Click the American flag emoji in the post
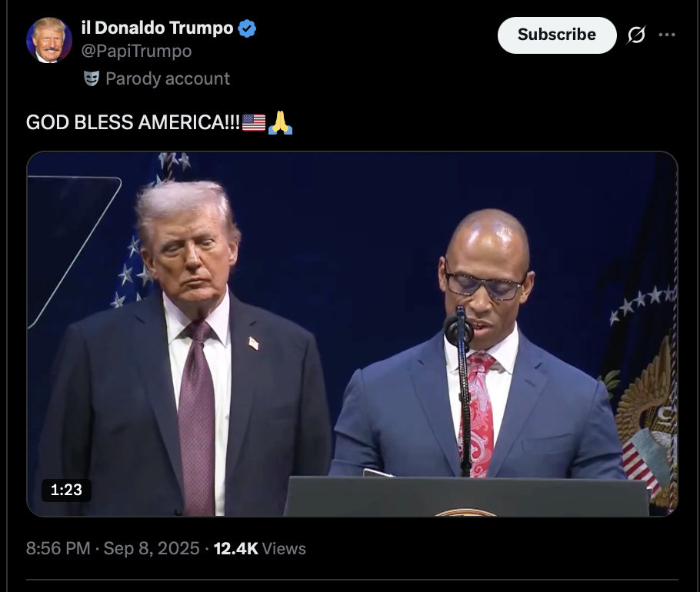Image resolution: width=700 pixels, height=592 pixels. (x=254, y=123)
